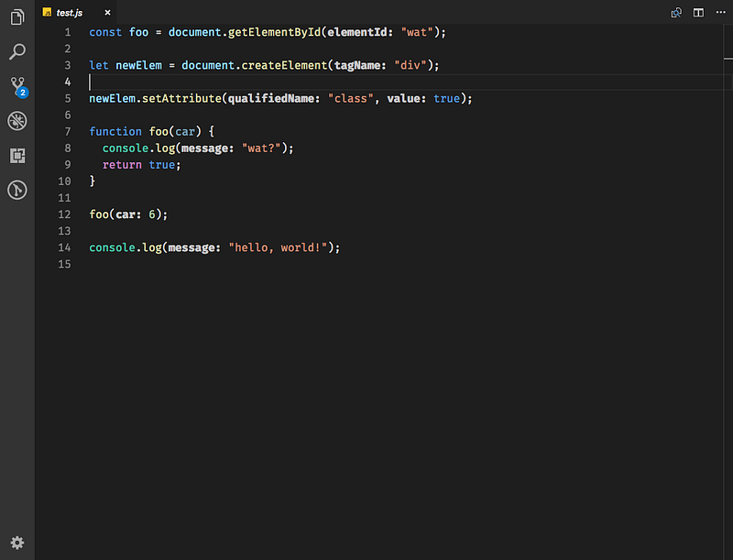The width and height of the screenshot is (733, 560).
Task: Close the test.js tab
Action: pyautogui.click(x=107, y=13)
